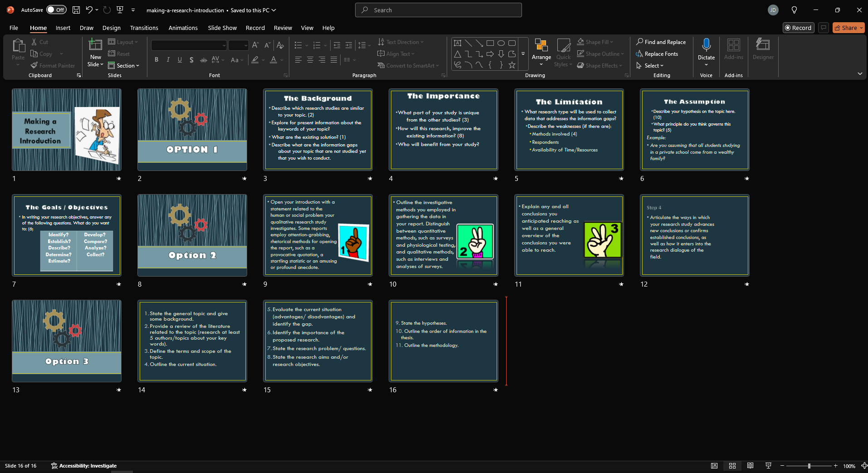The width and height of the screenshot is (868, 473).
Task: Click the Share button
Action: click(x=848, y=28)
